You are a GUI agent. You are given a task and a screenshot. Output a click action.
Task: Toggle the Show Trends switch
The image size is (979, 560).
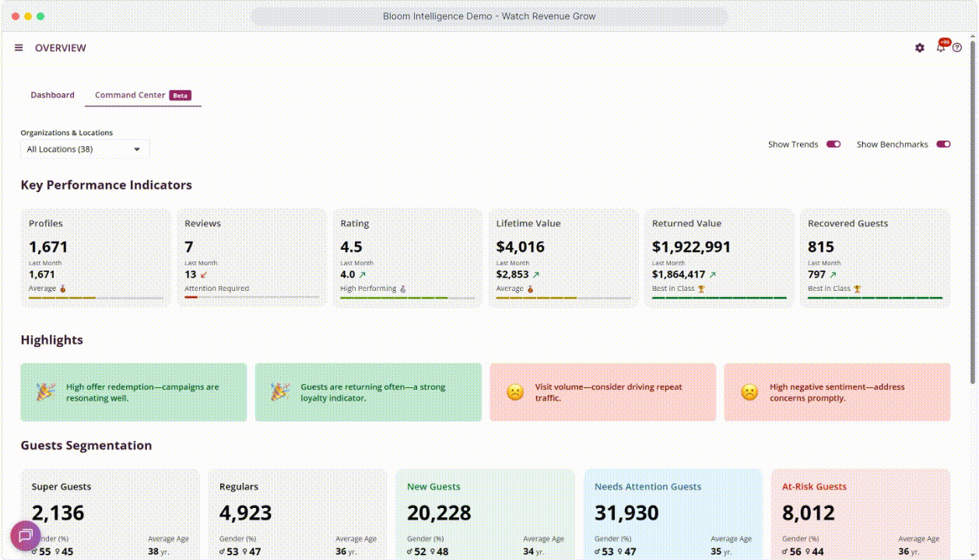pos(833,145)
